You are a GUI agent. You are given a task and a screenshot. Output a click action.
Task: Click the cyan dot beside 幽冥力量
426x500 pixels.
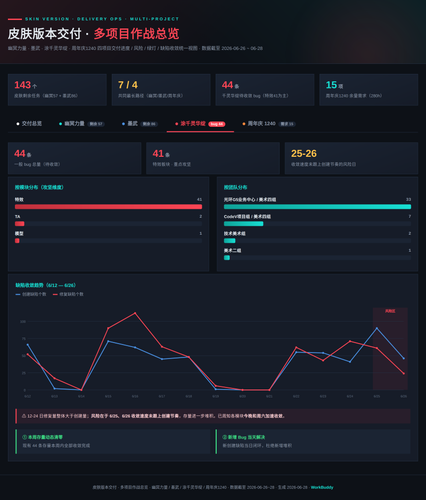coord(60,124)
